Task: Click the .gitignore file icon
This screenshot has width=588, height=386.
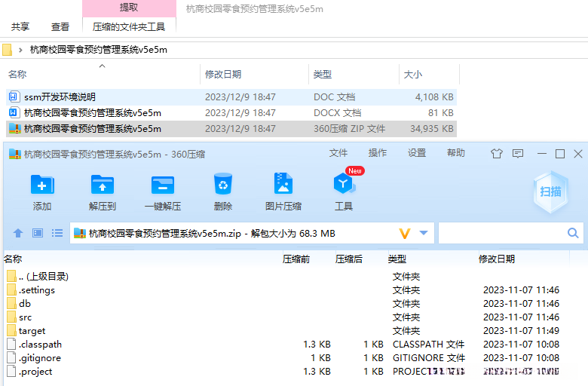Action: point(11,357)
